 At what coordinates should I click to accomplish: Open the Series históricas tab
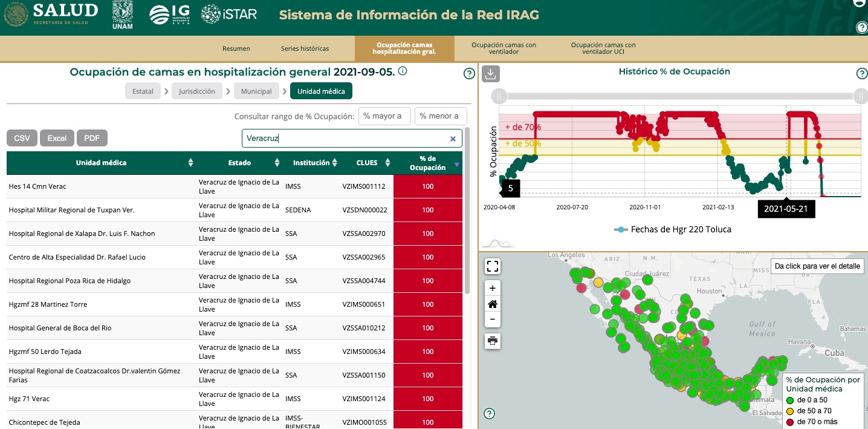(305, 48)
